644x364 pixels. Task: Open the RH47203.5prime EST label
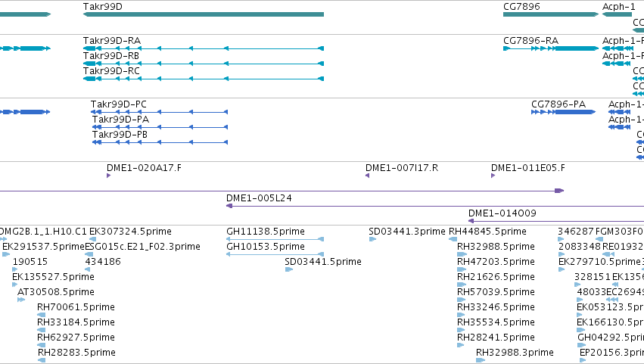click(x=496, y=262)
